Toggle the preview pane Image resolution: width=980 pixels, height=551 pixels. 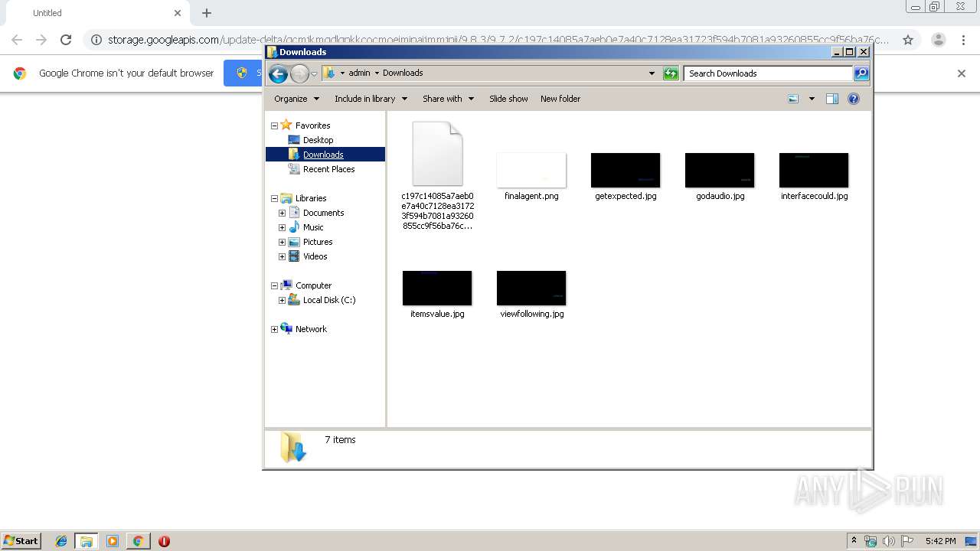coord(832,99)
